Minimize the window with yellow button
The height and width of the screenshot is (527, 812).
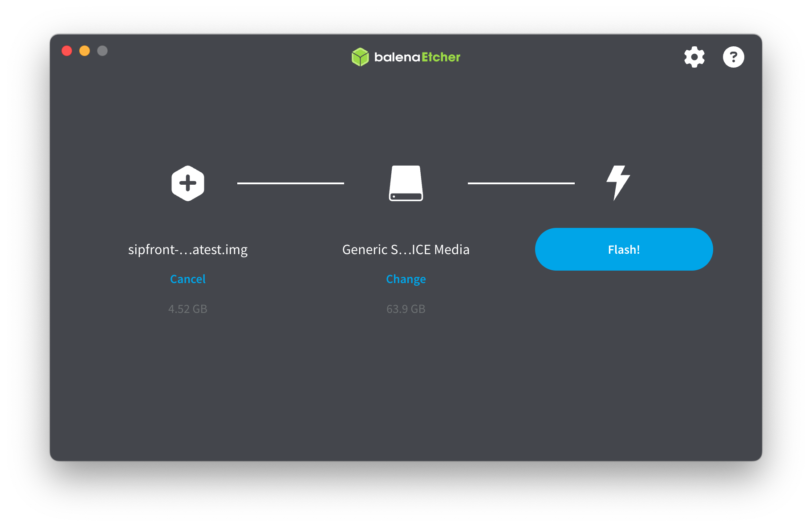click(85, 51)
